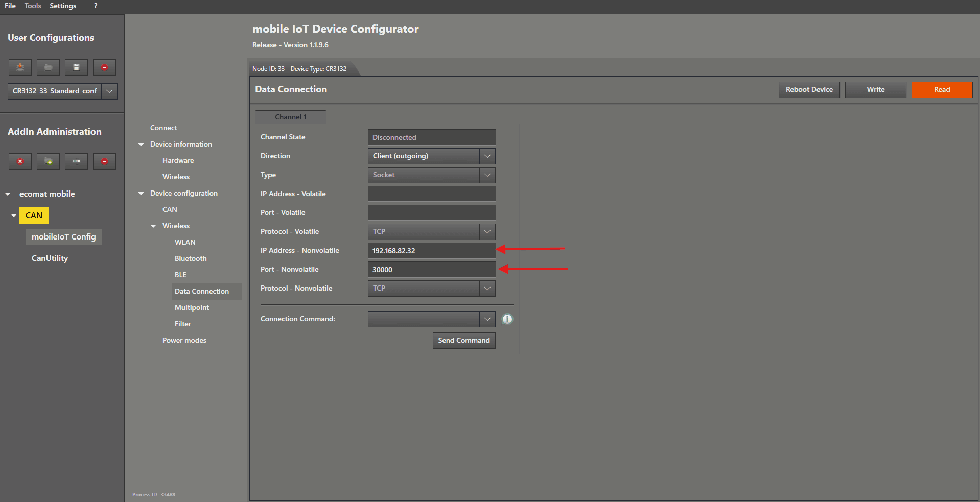The width and height of the screenshot is (980, 502).
Task: Click the IP Address - Nonvolatile input field
Action: [431, 251]
